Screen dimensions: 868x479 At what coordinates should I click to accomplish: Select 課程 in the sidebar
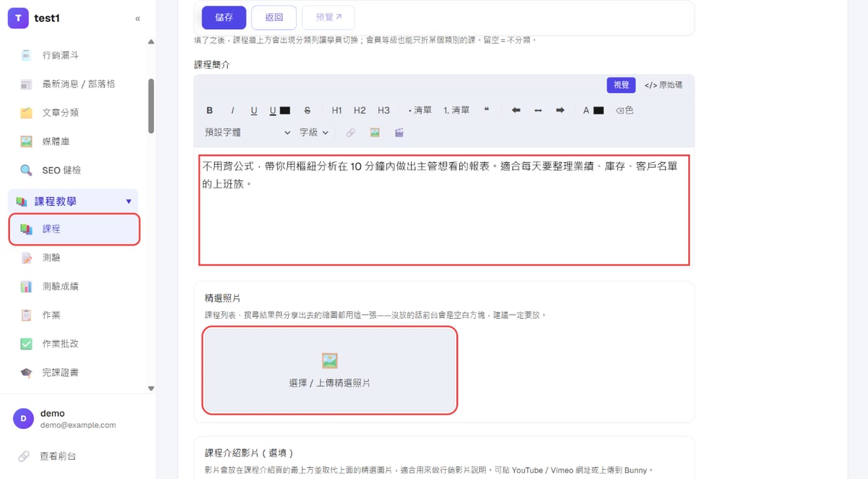click(74, 229)
